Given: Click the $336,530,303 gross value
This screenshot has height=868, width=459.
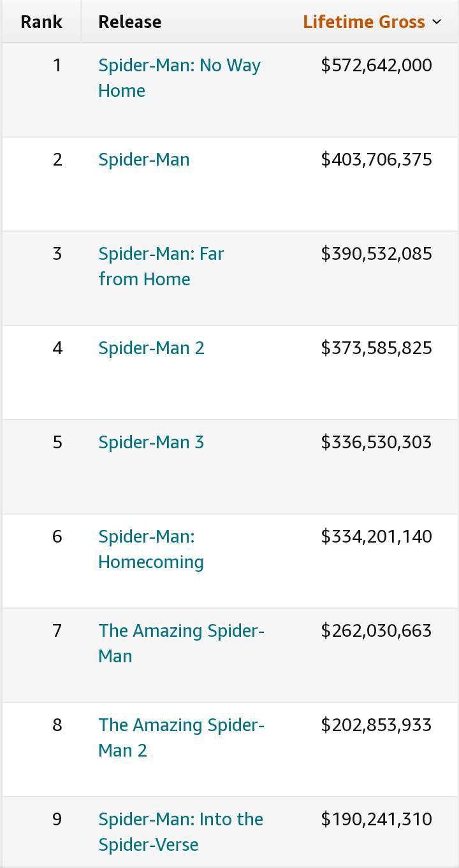Looking at the screenshot, I should click(376, 442).
